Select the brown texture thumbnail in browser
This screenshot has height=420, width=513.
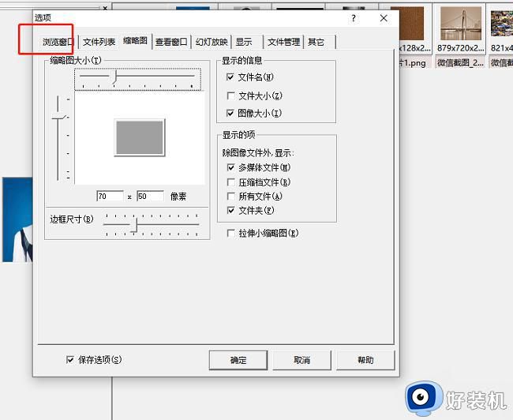[411, 24]
